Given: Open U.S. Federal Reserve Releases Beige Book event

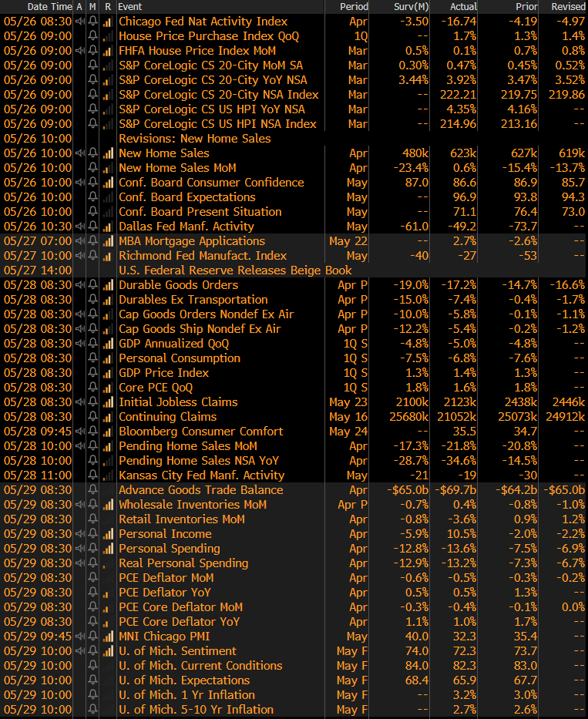Looking at the screenshot, I should [235, 270].
